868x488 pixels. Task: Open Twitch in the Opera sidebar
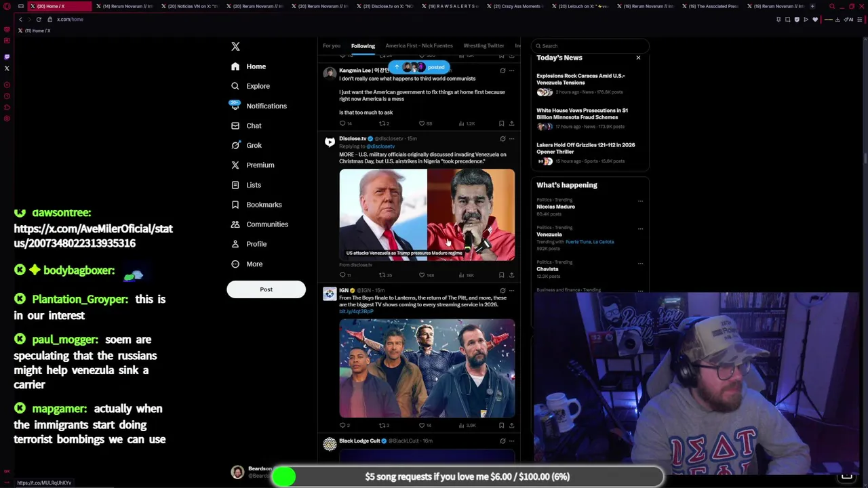pos(7,57)
